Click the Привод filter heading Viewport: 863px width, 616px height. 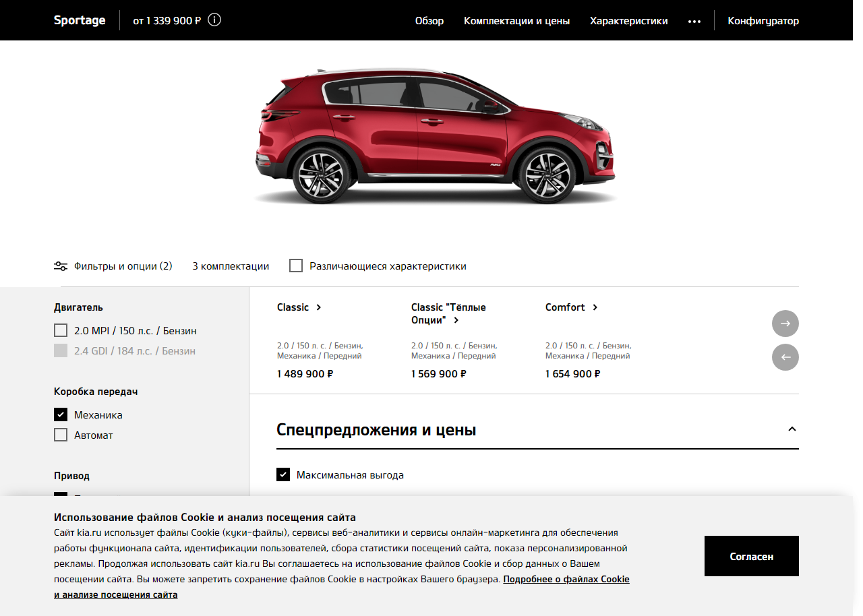coord(71,476)
